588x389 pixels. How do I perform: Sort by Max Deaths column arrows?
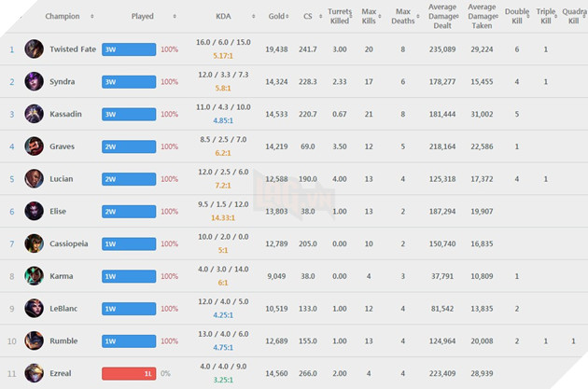[418, 16]
